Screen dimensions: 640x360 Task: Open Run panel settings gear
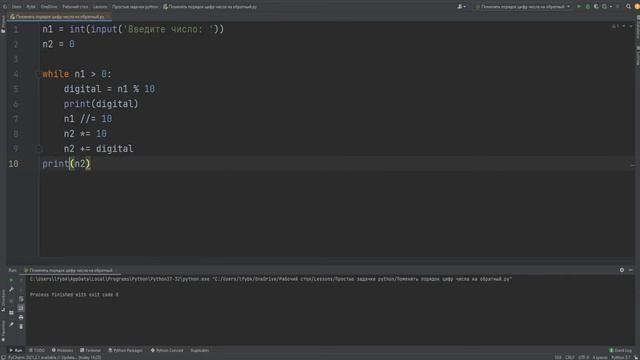(x=622, y=270)
